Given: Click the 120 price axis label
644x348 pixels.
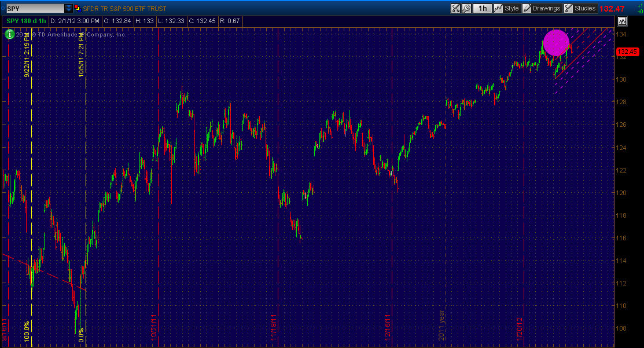Looking at the screenshot, I should [x=622, y=193].
